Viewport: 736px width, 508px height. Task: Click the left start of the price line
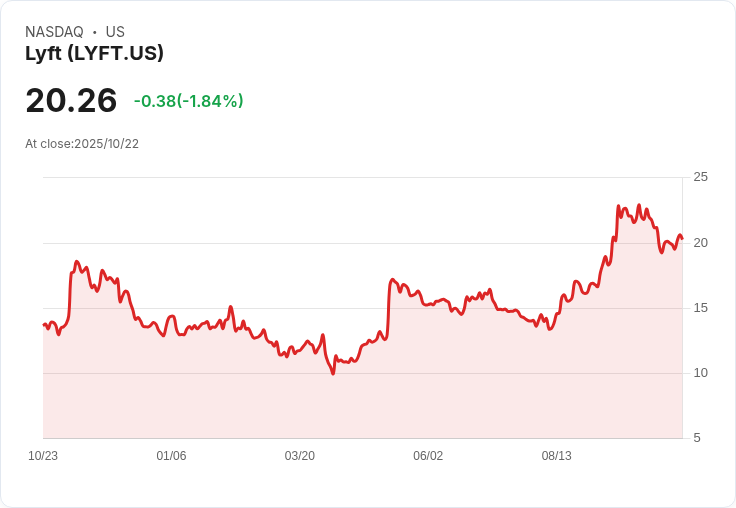point(44,325)
